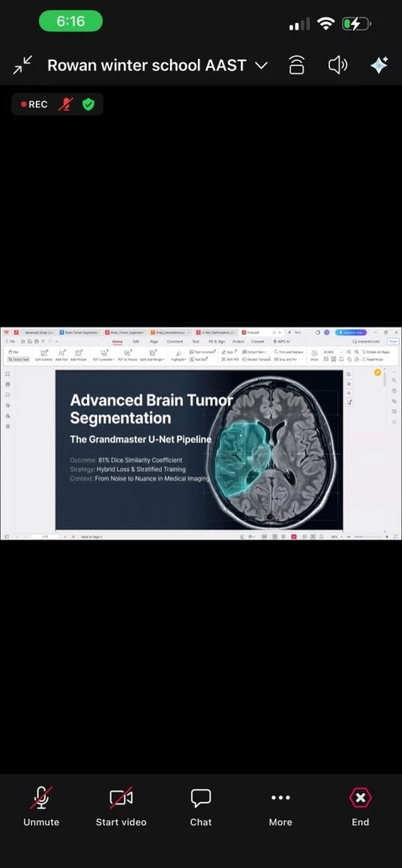Tap the AI companion sparkle icon
This screenshot has height=868, width=402.
pos(380,65)
